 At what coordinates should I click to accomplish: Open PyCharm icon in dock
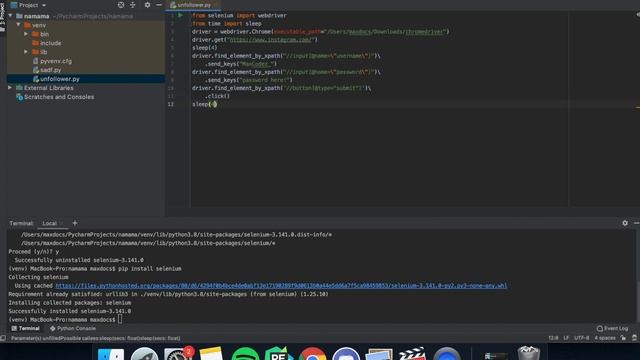pos(279,354)
